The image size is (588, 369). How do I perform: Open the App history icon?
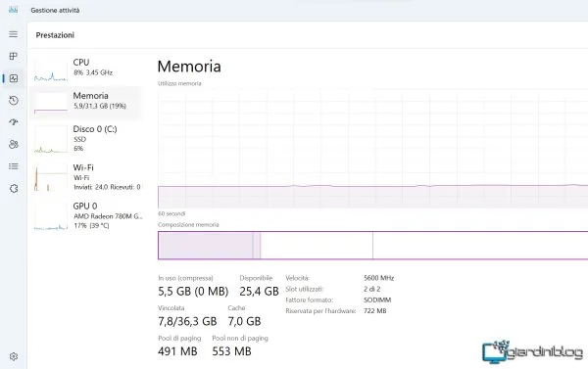pos(14,101)
